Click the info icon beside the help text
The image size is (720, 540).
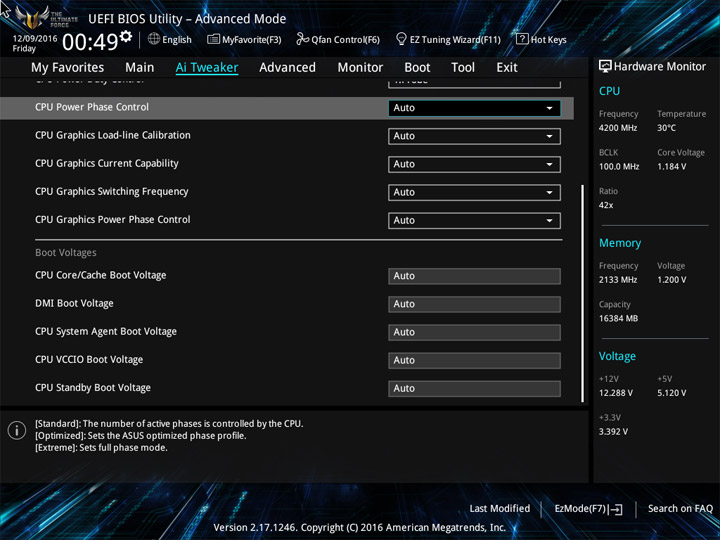tap(17, 430)
